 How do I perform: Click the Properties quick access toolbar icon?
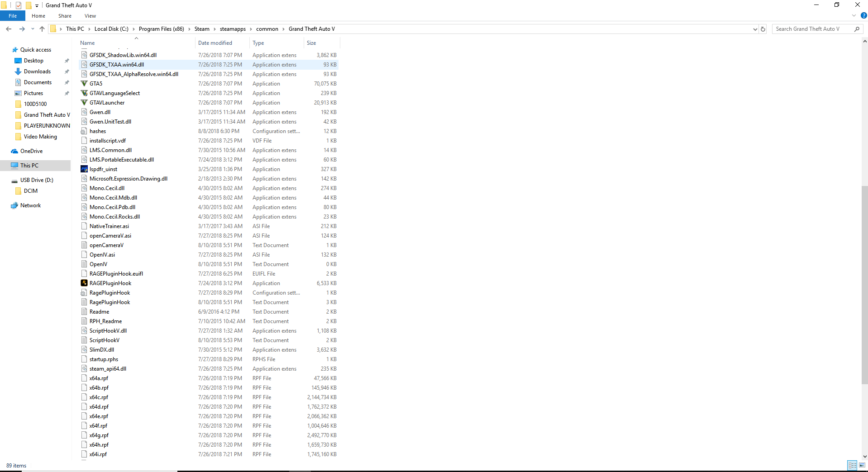[x=19, y=5]
